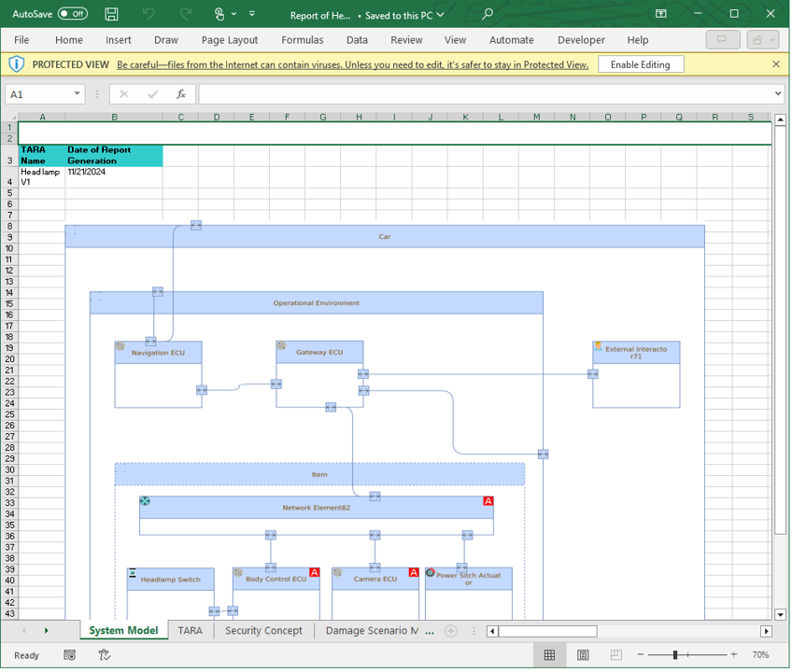Image resolution: width=792 pixels, height=672 pixels.
Task: Open Macro Recording from the status bar
Action: (69, 655)
